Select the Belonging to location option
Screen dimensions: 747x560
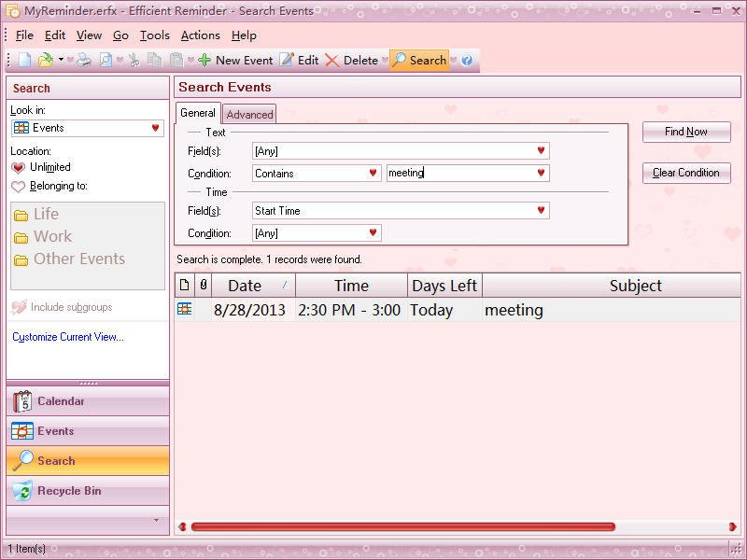(18, 187)
